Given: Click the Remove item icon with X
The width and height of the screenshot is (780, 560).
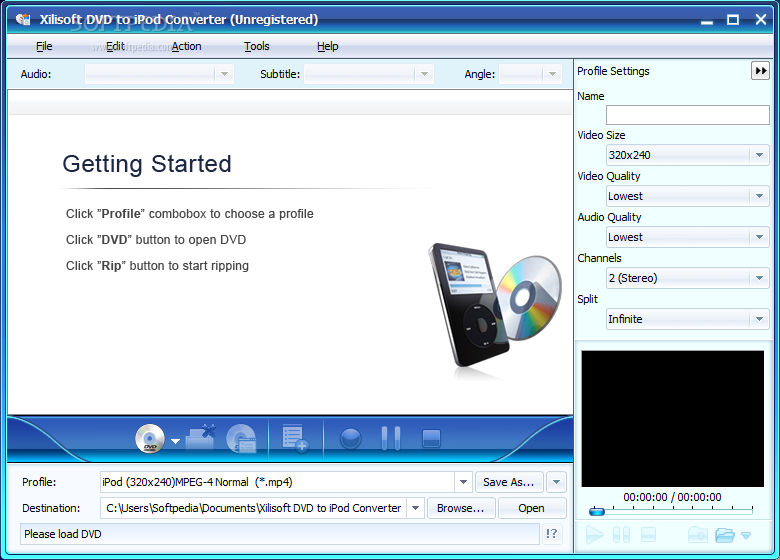Looking at the screenshot, I should pos(200,438).
